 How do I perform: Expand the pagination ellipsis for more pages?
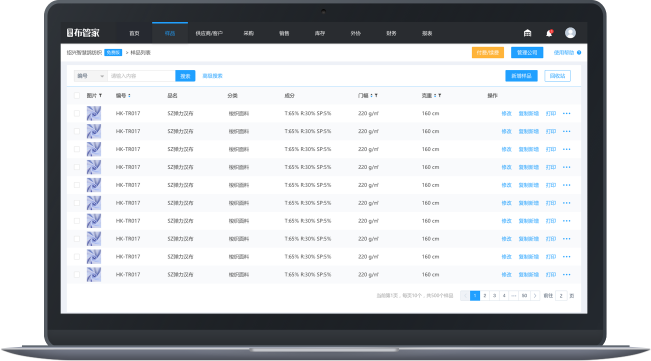point(514,296)
